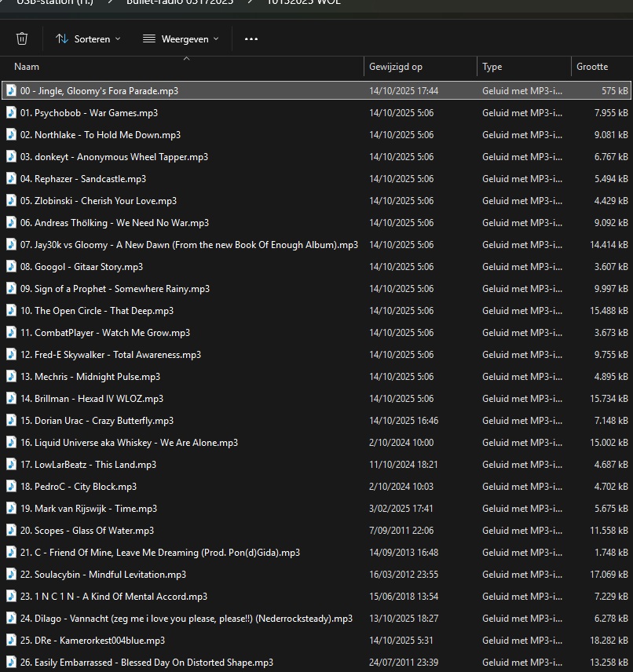Image resolution: width=633 pixels, height=672 pixels.
Task: Click the mp3 icon of Brillman track
Action: click(x=11, y=399)
